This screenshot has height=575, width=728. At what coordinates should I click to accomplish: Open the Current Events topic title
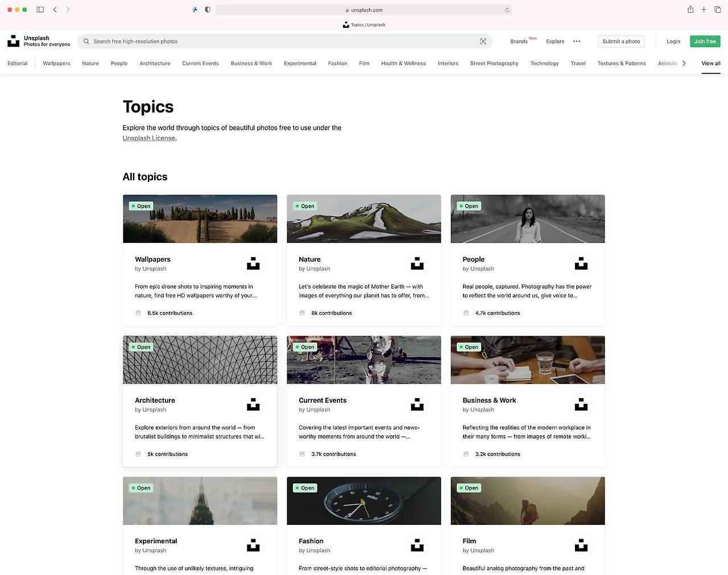322,400
